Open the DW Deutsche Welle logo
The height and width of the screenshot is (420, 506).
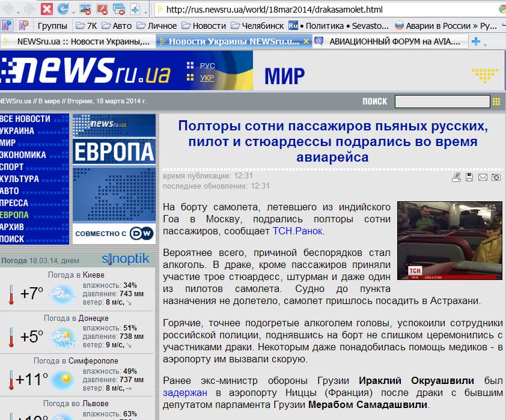click(x=144, y=233)
